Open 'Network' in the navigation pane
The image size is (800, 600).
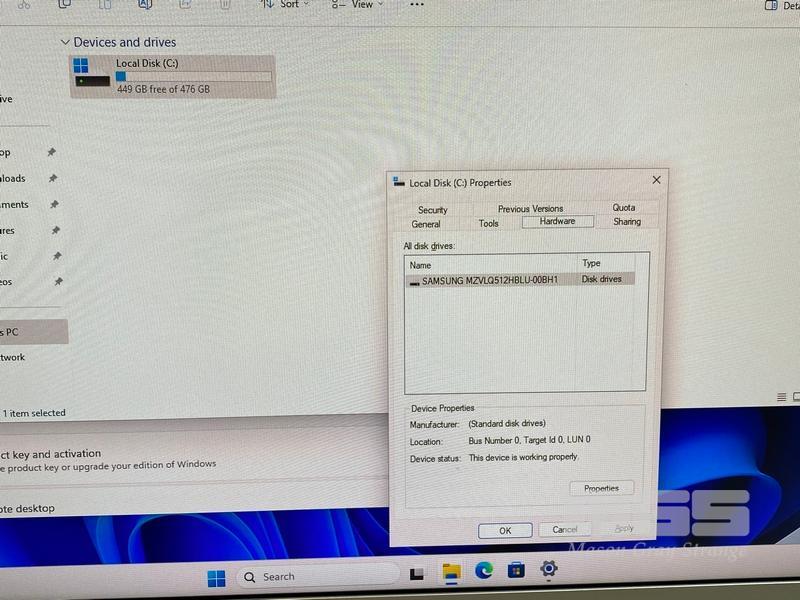coord(12,357)
